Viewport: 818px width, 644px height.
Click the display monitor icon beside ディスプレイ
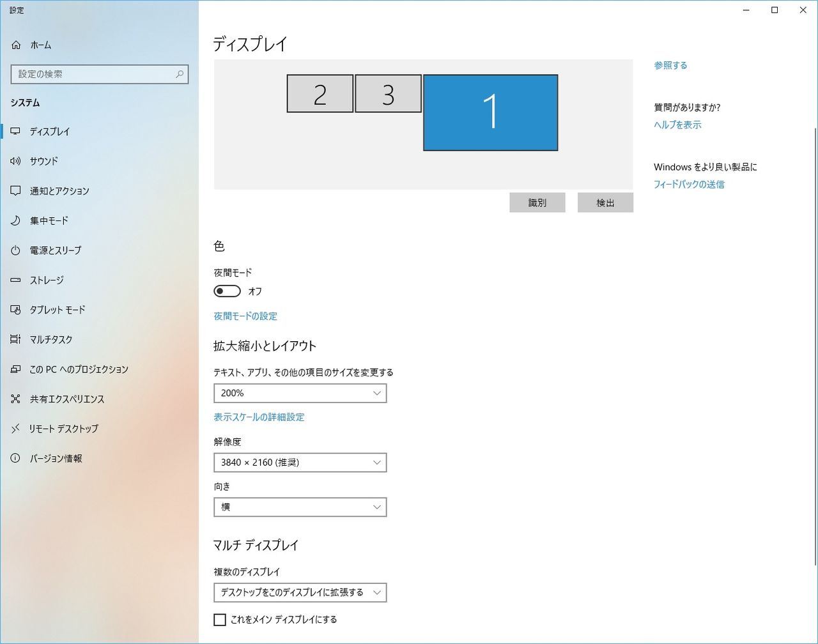click(16, 132)
